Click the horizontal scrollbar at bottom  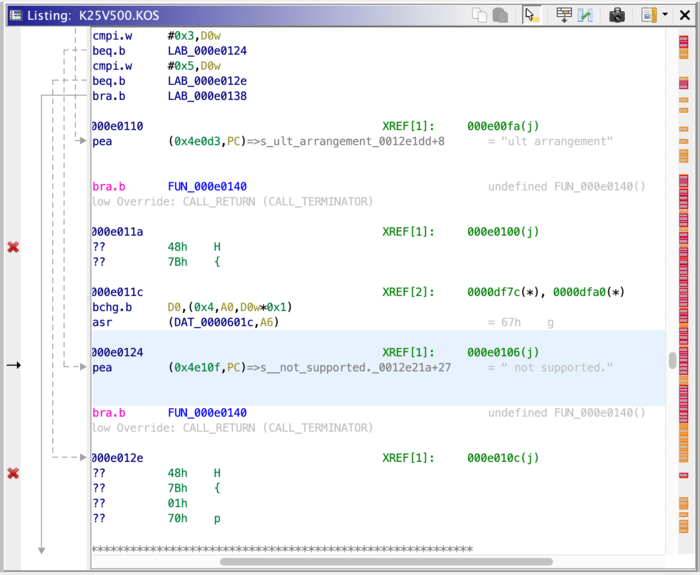pos(385,561)
